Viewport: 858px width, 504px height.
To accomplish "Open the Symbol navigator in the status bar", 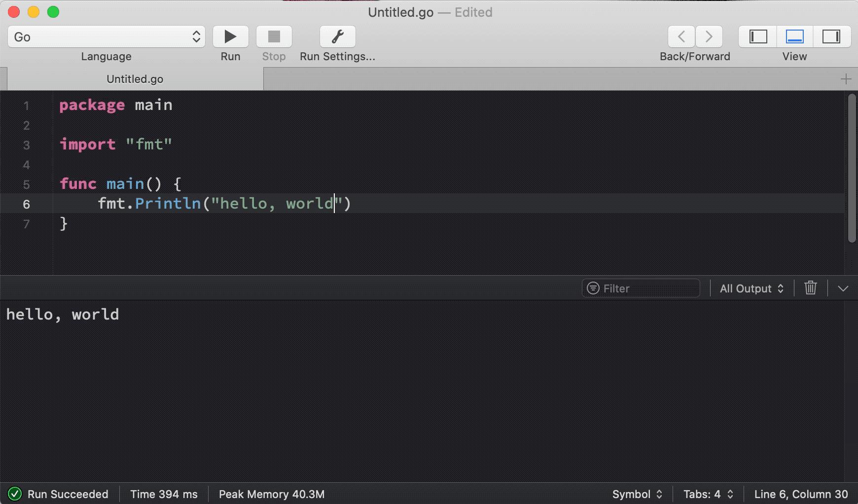I will pyautogui.click(x=636, y=494).
